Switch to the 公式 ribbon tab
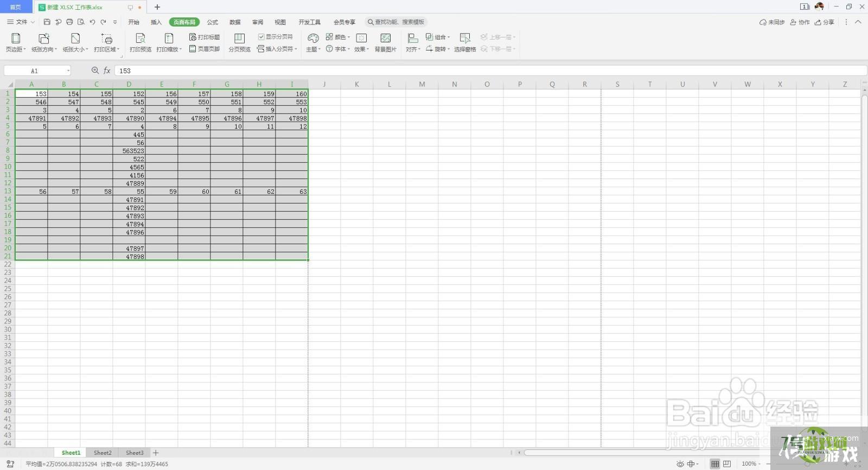This screenshot has width=868, height=470. 213,22
